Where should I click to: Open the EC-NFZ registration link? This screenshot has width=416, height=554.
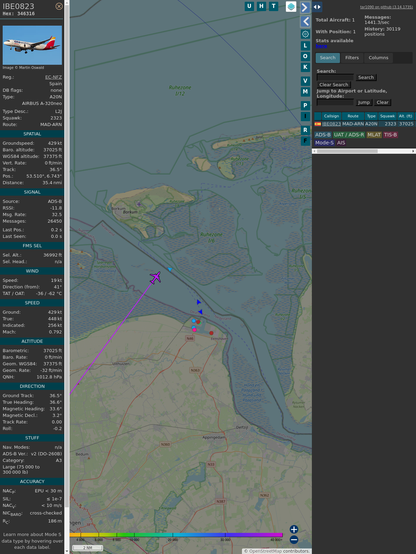53,77
